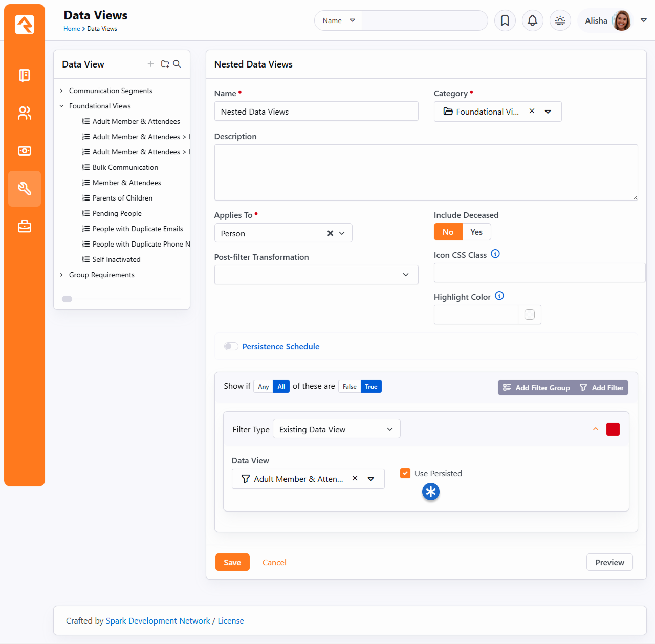Image resolution: width=655 pixels, height=644 pixels.
Task: Click the Save button
Action: (232, 562)
